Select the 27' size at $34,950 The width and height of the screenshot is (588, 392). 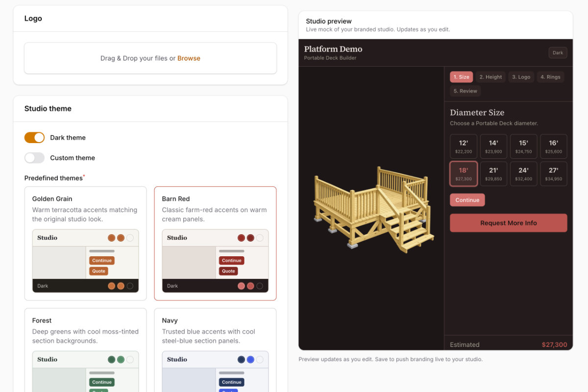(554, 174)
